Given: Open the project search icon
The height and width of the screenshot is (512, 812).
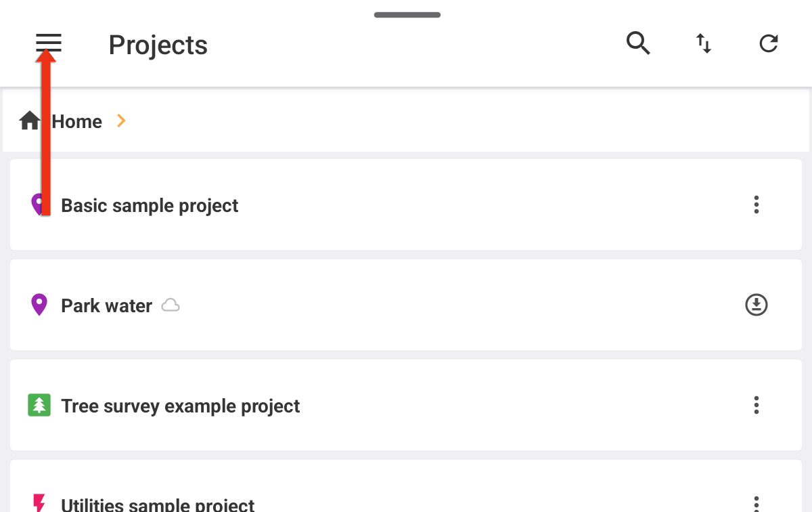Looking at the screenshot, I should pyautogui.click(x=638, y=44).
